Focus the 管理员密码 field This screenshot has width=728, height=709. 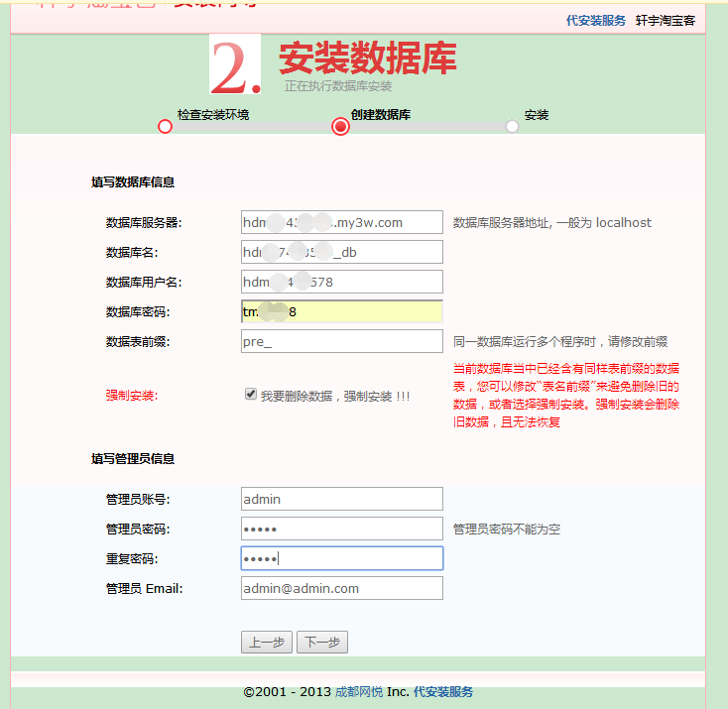341,529
